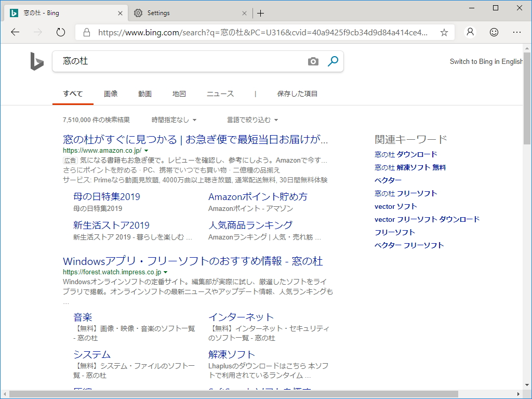Image resolution: width=532 pixels, height=399 pixels.
Task: Open a new browser tab
Action: [x=259, y=12]
